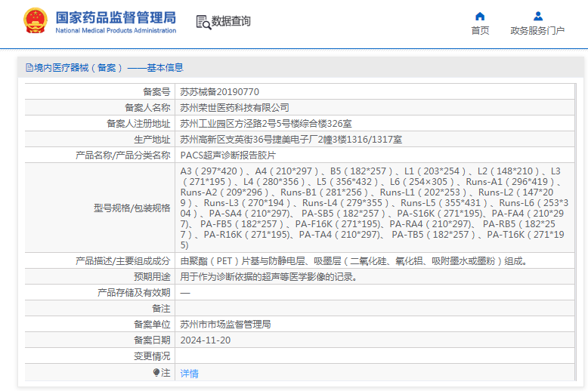Click the 国家药品监督管理局 site title
Viewport: 588px width, 391px height.
[x=116, y=17]
